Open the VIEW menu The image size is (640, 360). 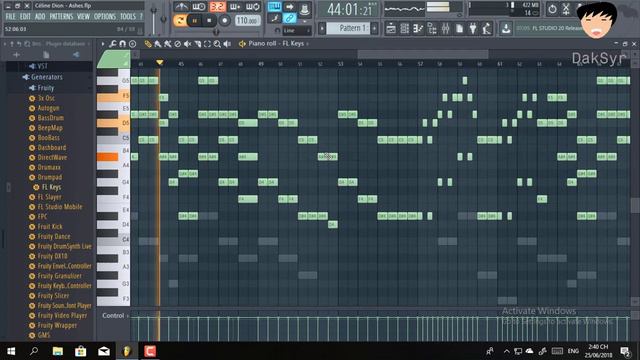point(83,16)
